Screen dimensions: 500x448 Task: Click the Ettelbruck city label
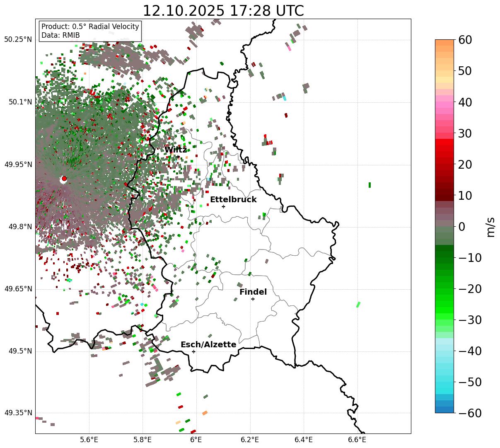pos(233,200)
